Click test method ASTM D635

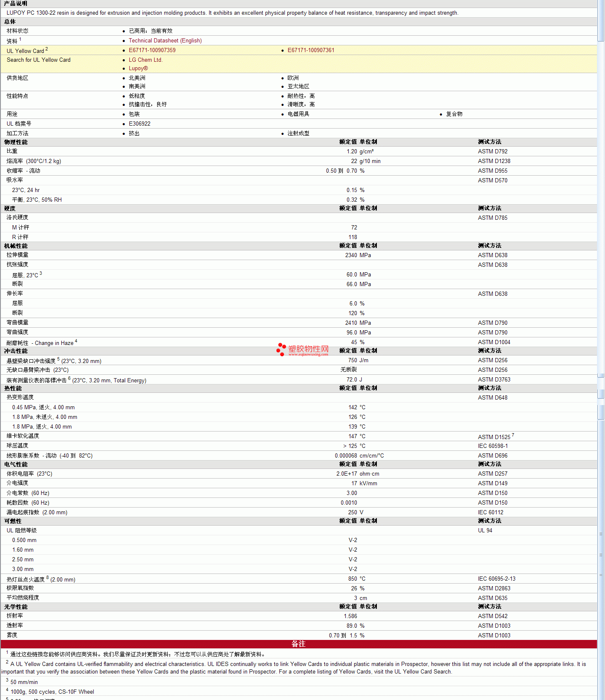coord(492,598)
